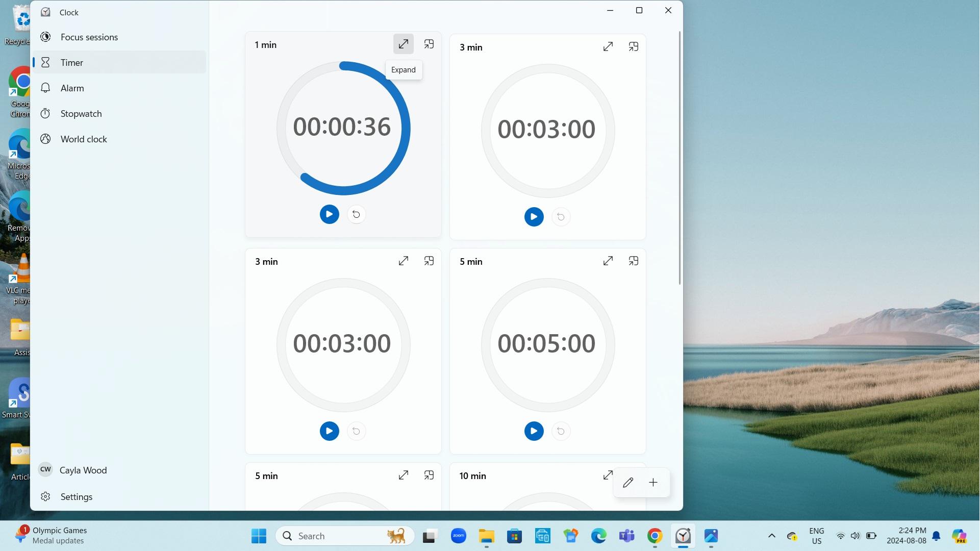
Task: Switch to Alarm section
Action: (x=72, y=88)
